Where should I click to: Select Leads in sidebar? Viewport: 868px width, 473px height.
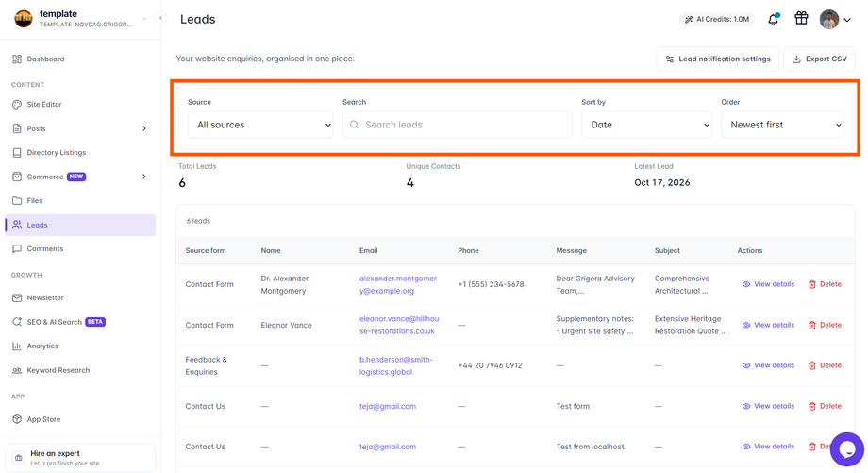80,225
